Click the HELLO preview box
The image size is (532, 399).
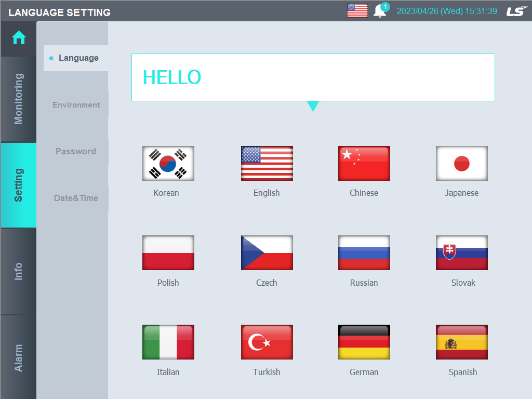(313, 77)
